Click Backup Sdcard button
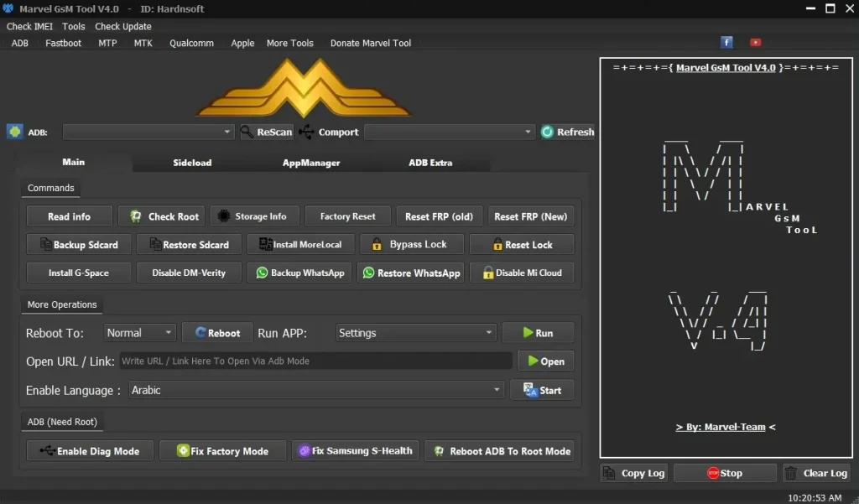859x504 pixels. coord(79,244)
